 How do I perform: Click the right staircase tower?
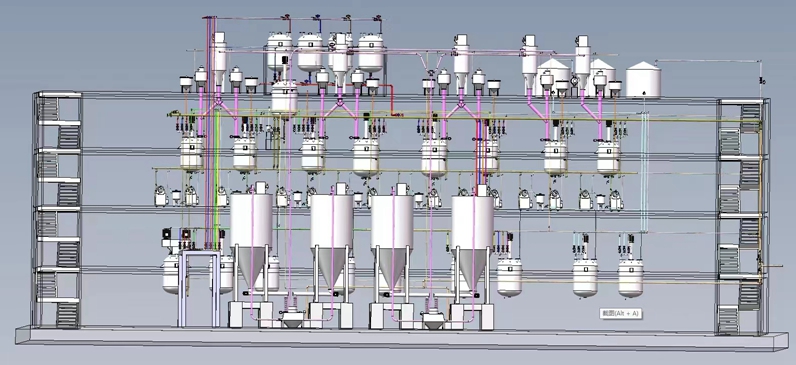(x=742, y=216)
